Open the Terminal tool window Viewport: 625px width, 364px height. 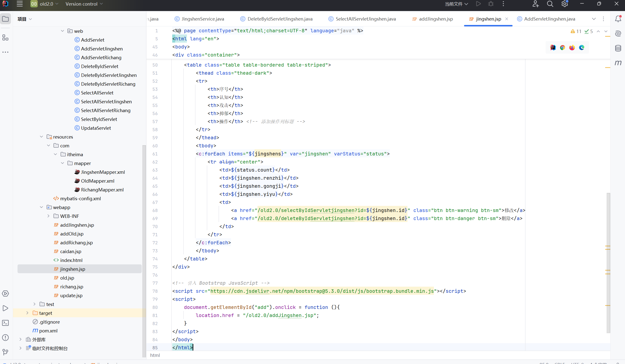5,323
